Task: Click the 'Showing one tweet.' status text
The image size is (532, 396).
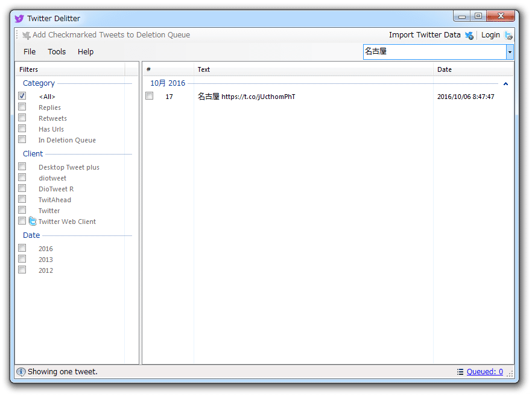Action: point(63,372)
